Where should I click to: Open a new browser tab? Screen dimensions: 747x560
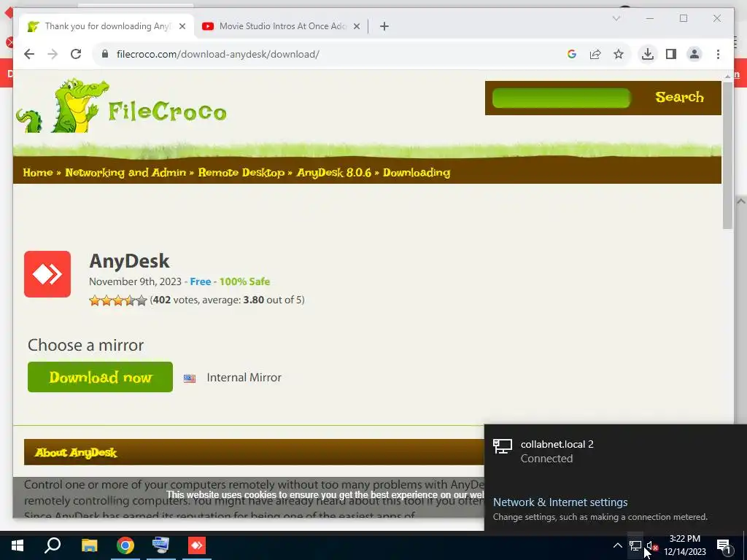pyautogui.click(x=384, y=26)
